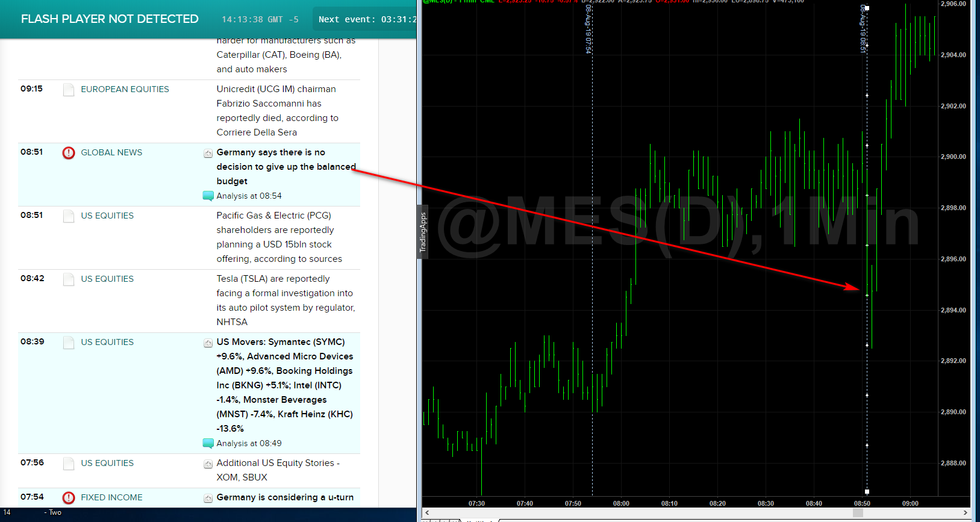Expand the Additional US Equity Stories item
This screenshot has width=980, height=522.
208,464
